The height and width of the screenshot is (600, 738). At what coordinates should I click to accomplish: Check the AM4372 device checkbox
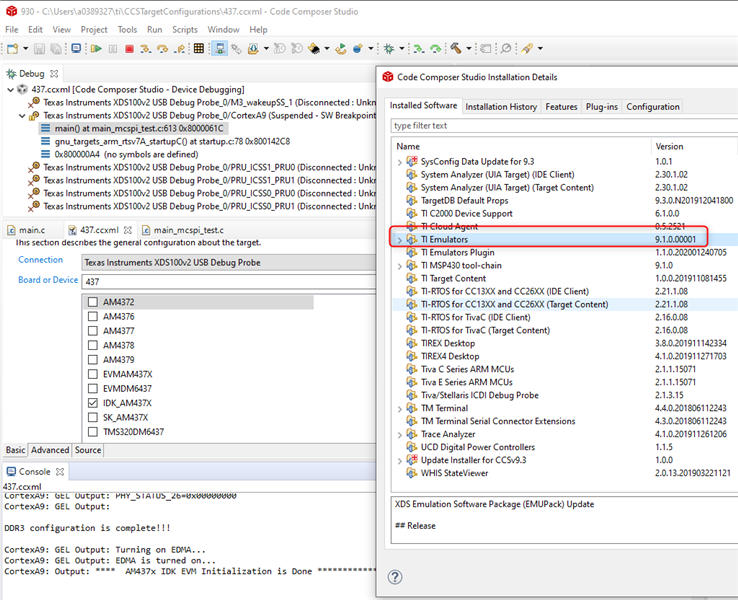coord(93,302)
